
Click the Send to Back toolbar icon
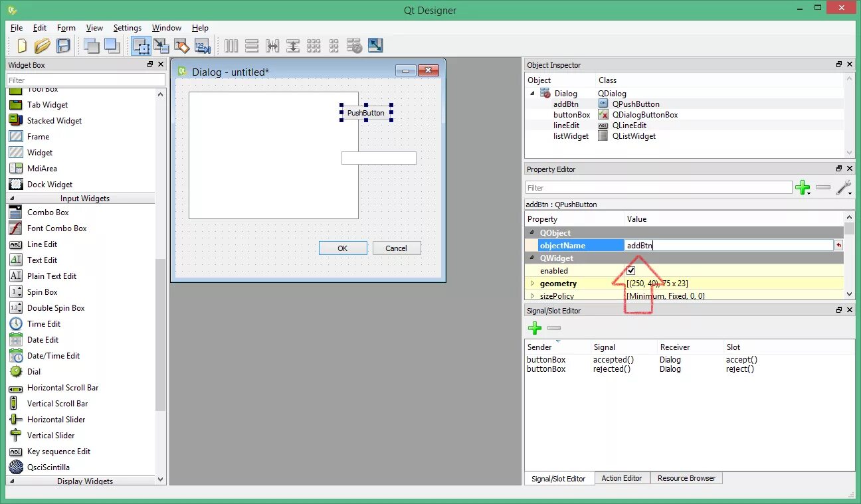tap(92, 46)
